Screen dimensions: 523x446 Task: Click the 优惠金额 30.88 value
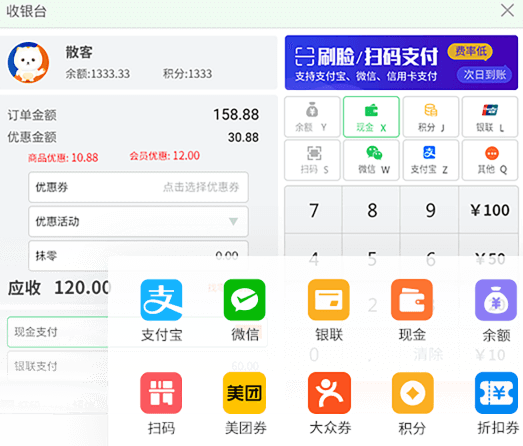[243, 137]
